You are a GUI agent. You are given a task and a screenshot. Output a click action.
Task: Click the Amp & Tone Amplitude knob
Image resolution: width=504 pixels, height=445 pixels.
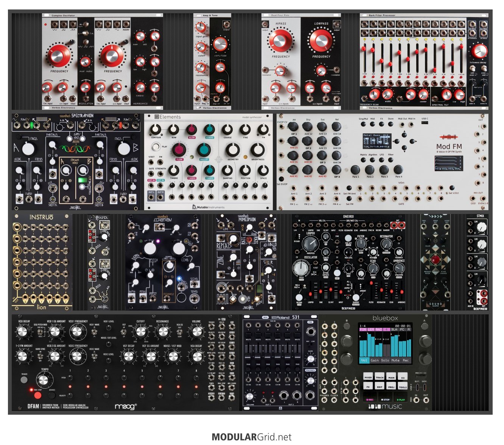220,44
